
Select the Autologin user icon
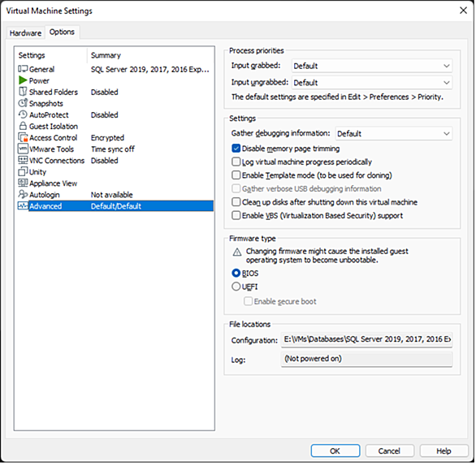23,194
